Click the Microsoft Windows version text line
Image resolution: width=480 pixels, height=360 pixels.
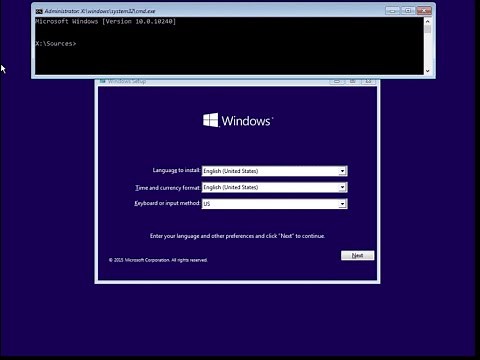coord(105,21)
